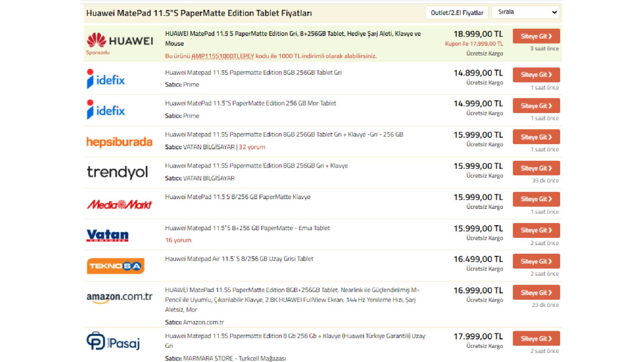This screenshot has height=362, width=644.
Task: Open the Huawei PaperMatte Gri 8+256GB product title
Action: (293, 39)
